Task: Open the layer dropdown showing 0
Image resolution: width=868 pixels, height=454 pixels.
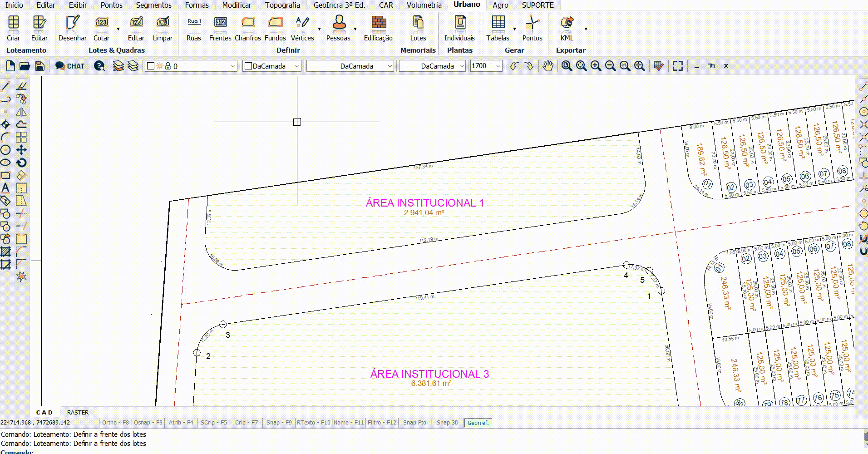Action: 191,66
